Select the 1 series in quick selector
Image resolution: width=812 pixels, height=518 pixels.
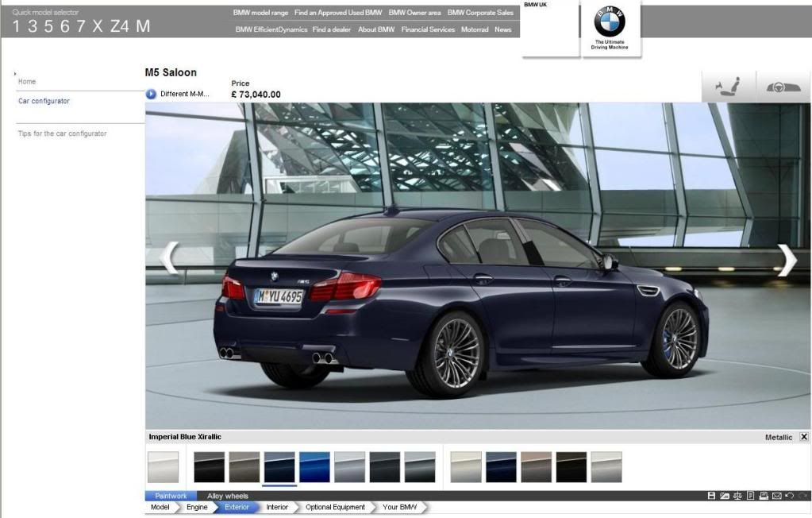pos(16,26)
